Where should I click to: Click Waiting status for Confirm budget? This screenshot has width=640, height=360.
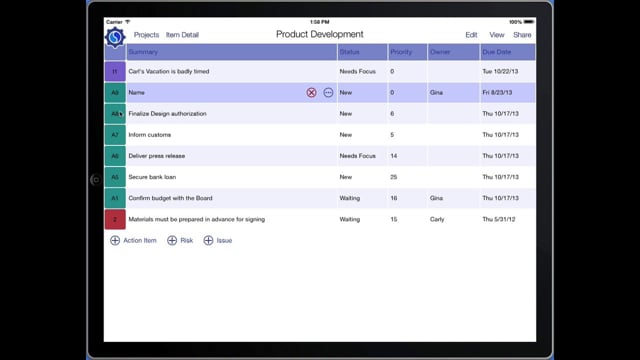tap(349, 198)
